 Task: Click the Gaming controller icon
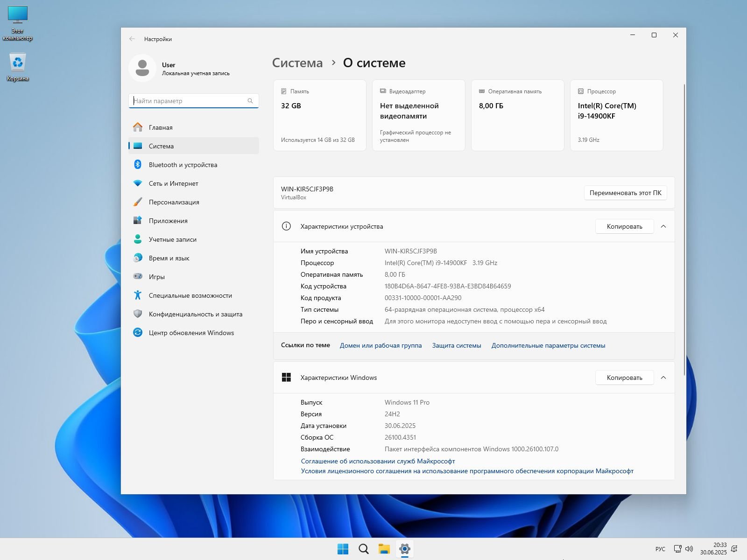click(x=138, y=276)
